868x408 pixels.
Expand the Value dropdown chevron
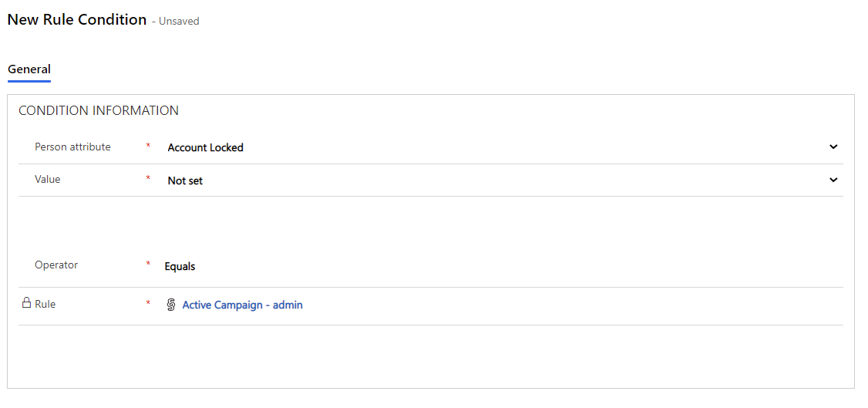pyautogui.click(x=833, y=180)
